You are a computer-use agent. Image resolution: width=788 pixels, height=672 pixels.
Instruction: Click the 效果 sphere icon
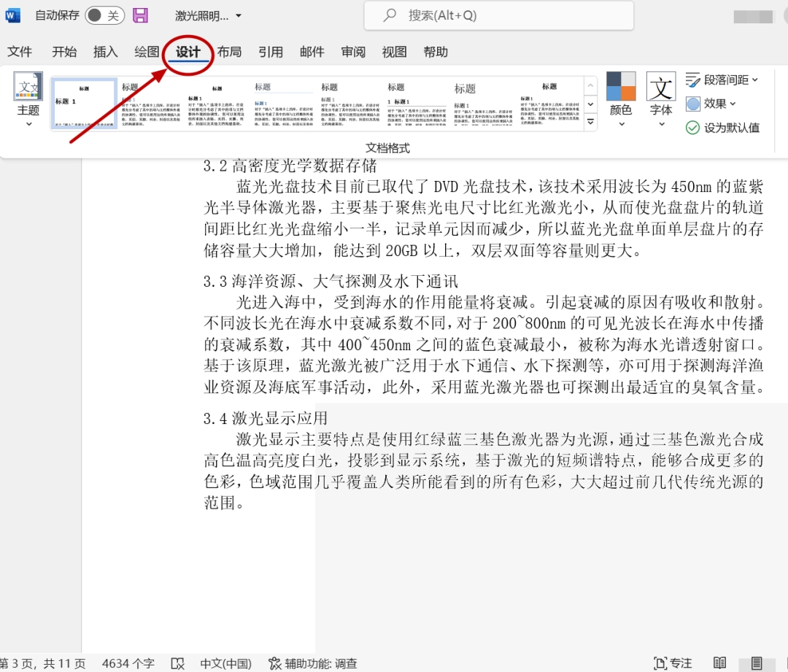click(693, 104)
